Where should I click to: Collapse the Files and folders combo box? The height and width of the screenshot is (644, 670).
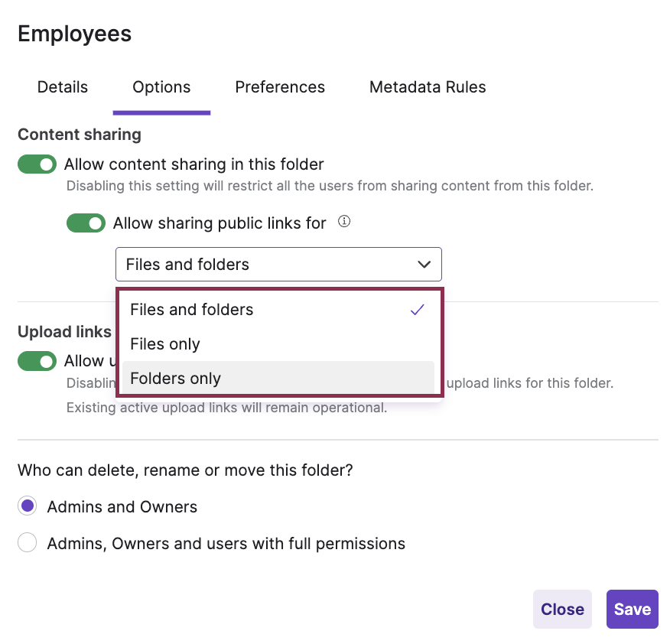(278, 265)
